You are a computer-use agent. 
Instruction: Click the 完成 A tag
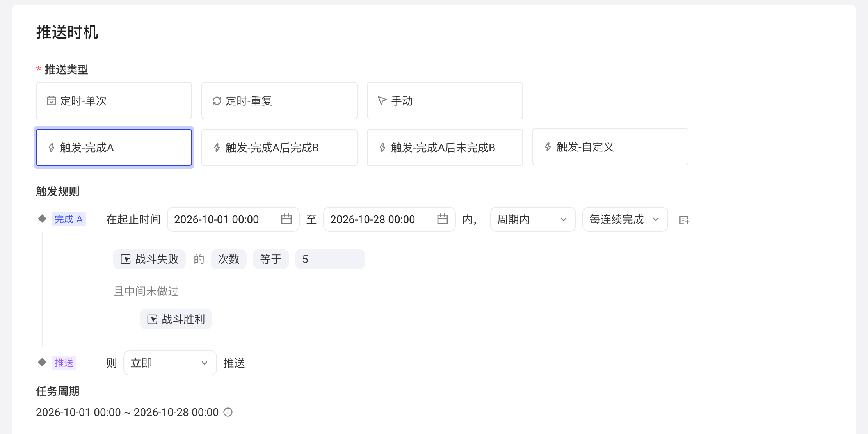[69, 219]
